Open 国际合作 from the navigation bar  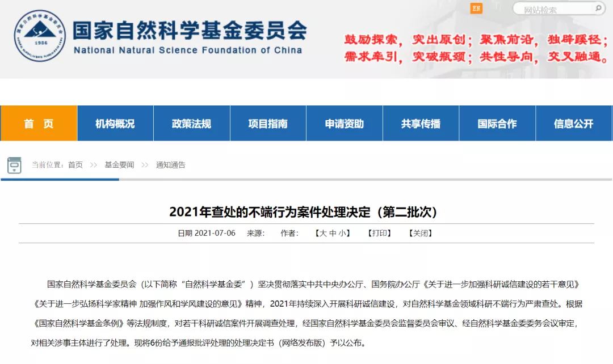pyautogui.click(x=497, y=124)
